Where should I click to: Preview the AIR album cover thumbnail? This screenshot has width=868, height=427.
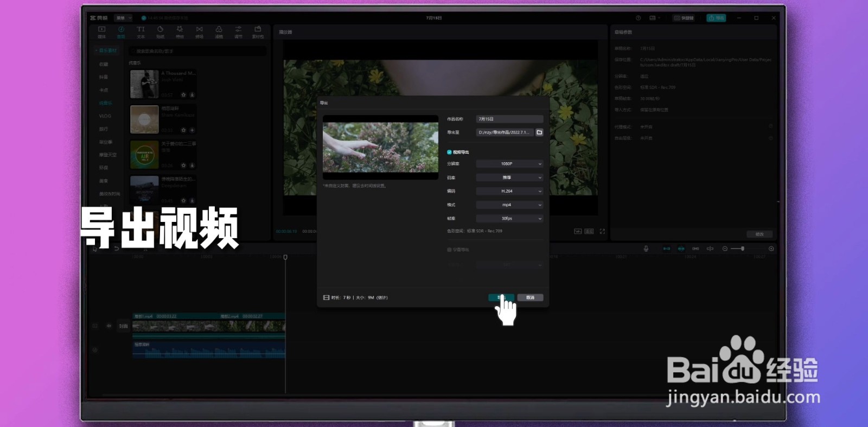point(144,155)
